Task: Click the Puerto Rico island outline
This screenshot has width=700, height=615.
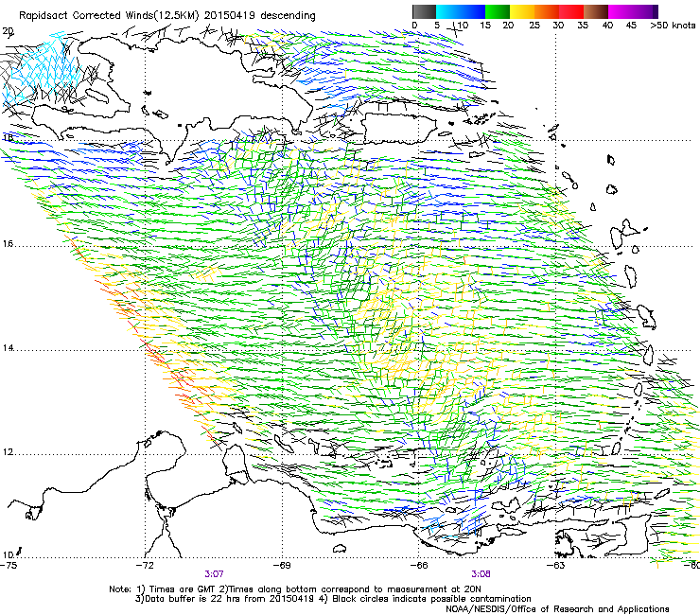Action: (x=400, y=128)
